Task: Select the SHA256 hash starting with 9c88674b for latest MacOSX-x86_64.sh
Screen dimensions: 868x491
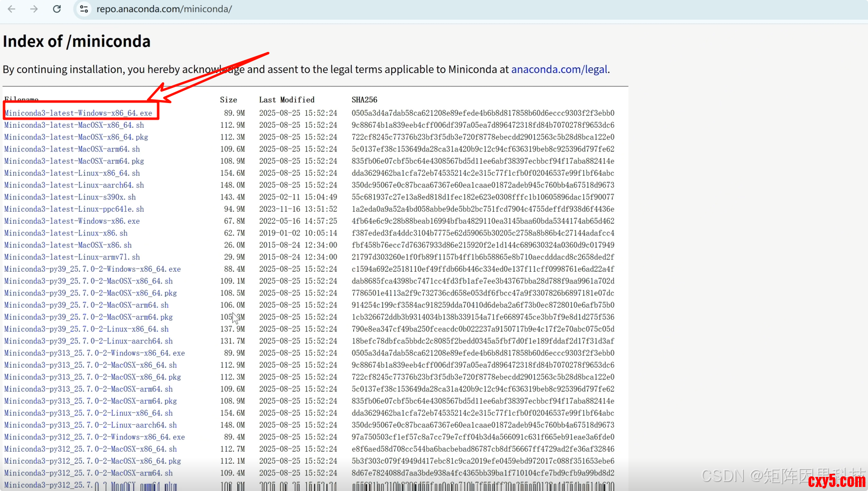Action: (483, 125)
